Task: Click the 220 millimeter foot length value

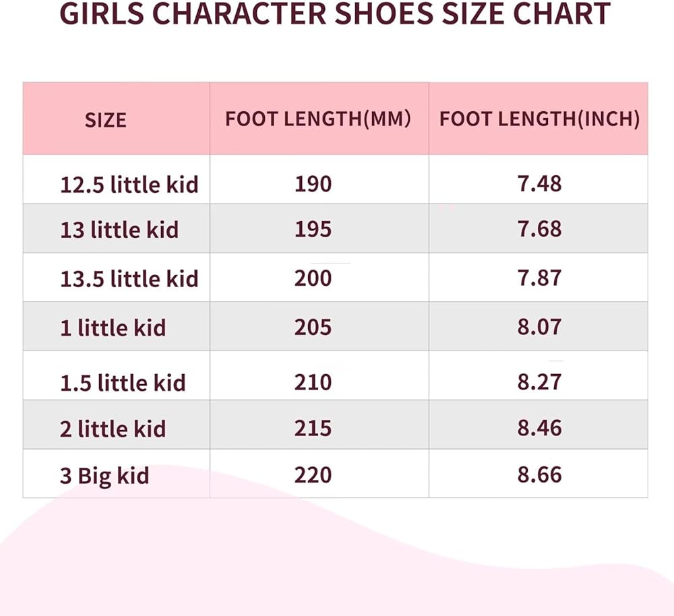Action: [313, 475]
